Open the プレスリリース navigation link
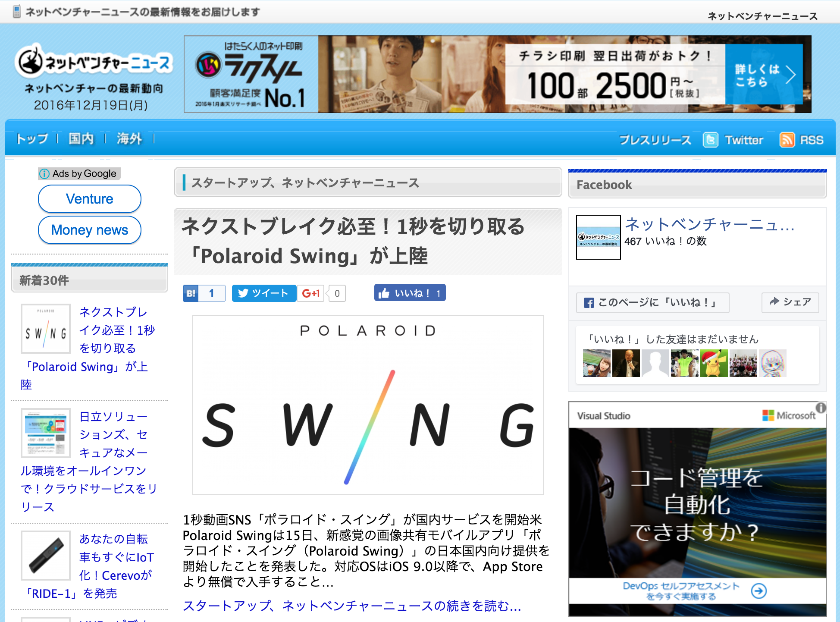840x622 pixels. point(655,140)
